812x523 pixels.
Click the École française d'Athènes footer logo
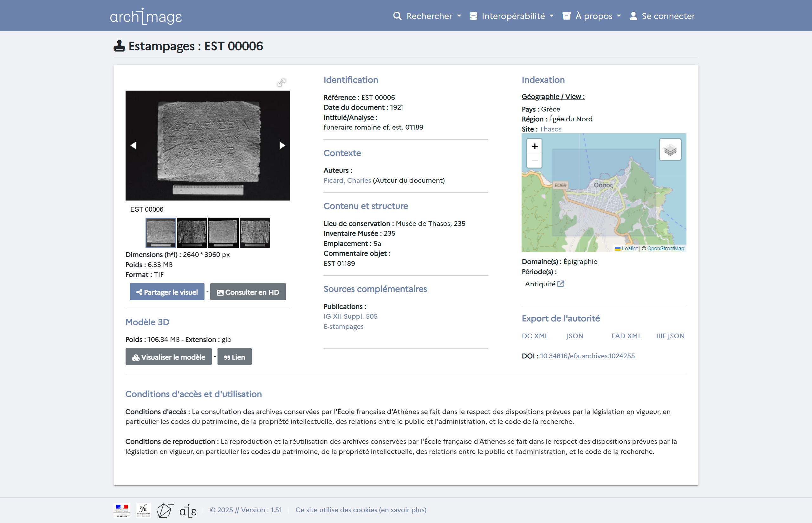point(143,510)
